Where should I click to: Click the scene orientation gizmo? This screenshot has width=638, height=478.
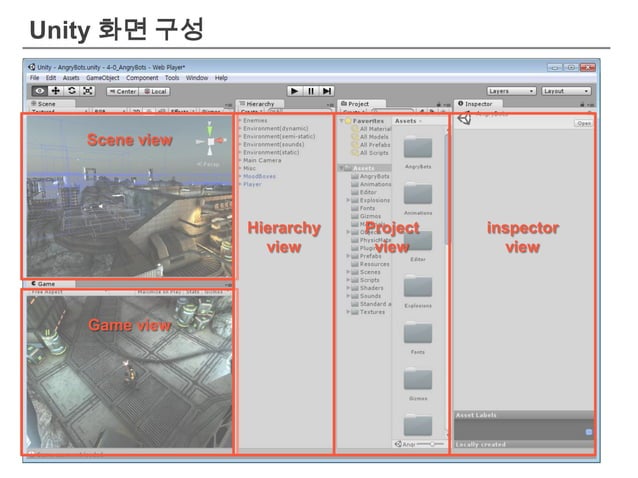[x=210, y=140]
